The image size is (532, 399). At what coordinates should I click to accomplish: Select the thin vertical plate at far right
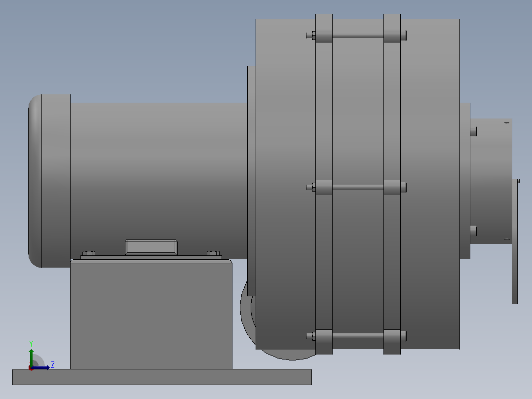tap(515, 241)
